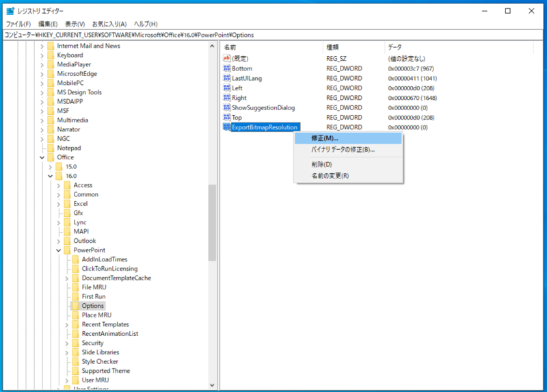This screenshot has height=392, width=547.
Task: Click the DWORD icon beside Top value
Action: pyautogui.click(x=227, y=117)
